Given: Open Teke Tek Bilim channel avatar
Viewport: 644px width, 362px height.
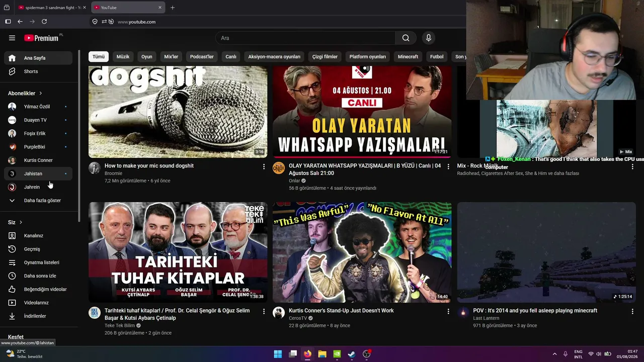Looking at the screenshot, I should [x=95, y=313].
